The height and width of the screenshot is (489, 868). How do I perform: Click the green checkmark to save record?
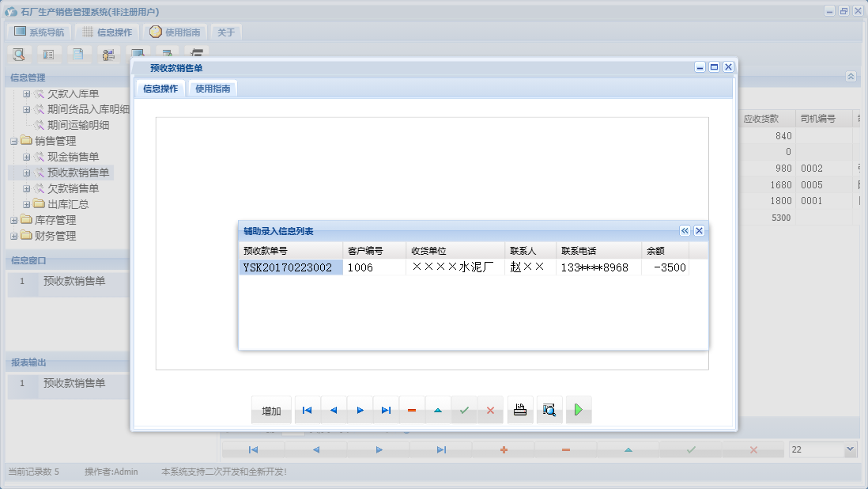[x=464, y=410]
